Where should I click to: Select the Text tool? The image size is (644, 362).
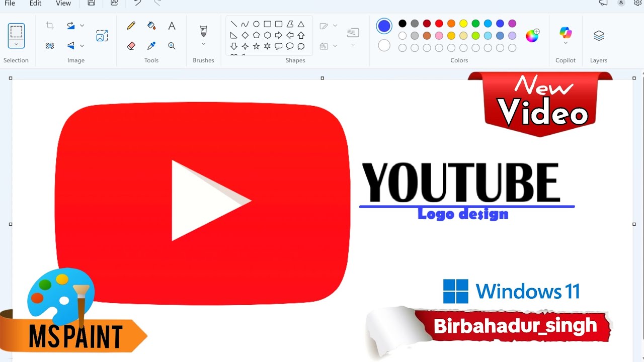[x=172, y=26]
